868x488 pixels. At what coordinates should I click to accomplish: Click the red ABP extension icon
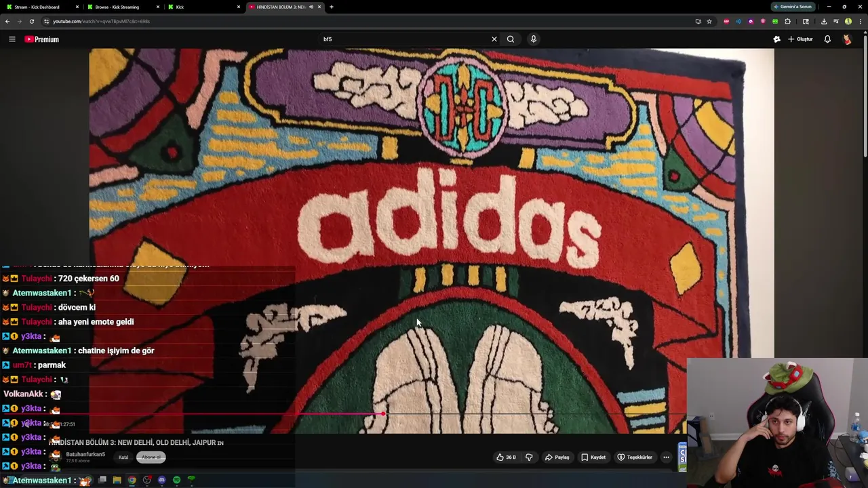coord(726,21)
